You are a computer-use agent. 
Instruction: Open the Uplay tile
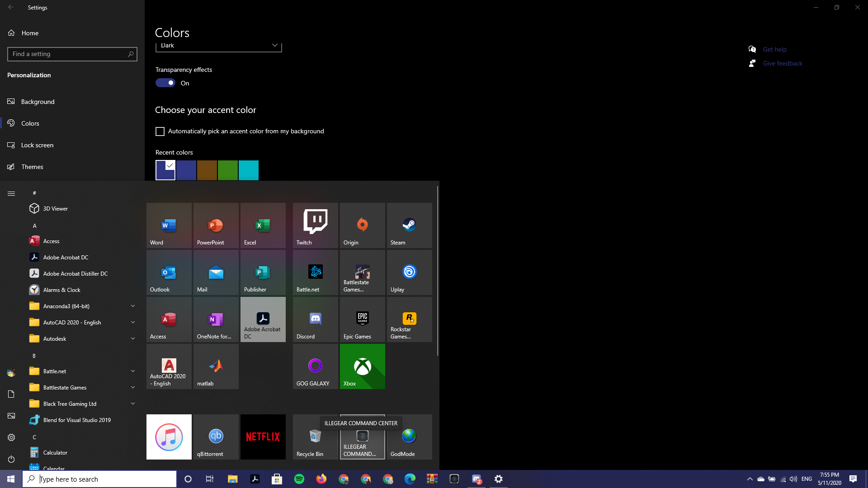(409, 272)
